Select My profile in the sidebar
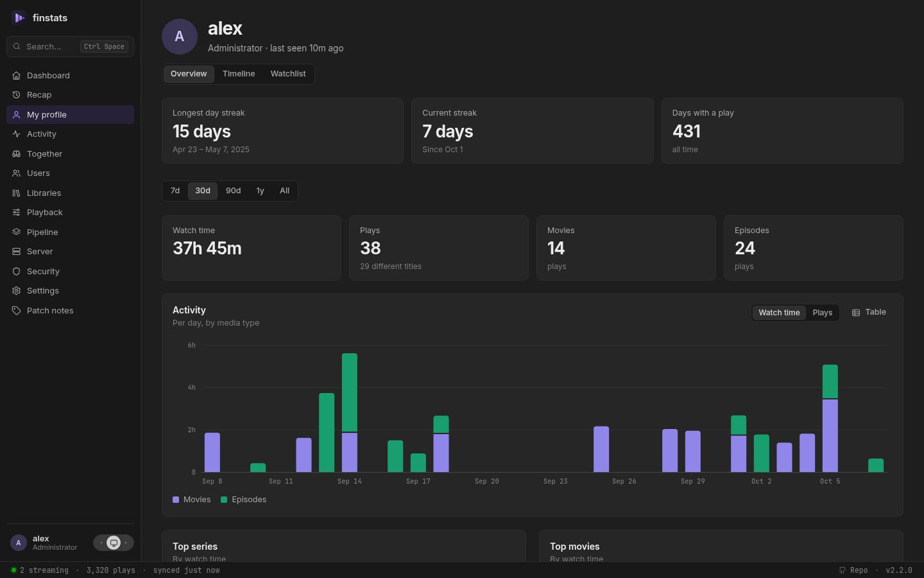The image size is (924, 578). 70,115
